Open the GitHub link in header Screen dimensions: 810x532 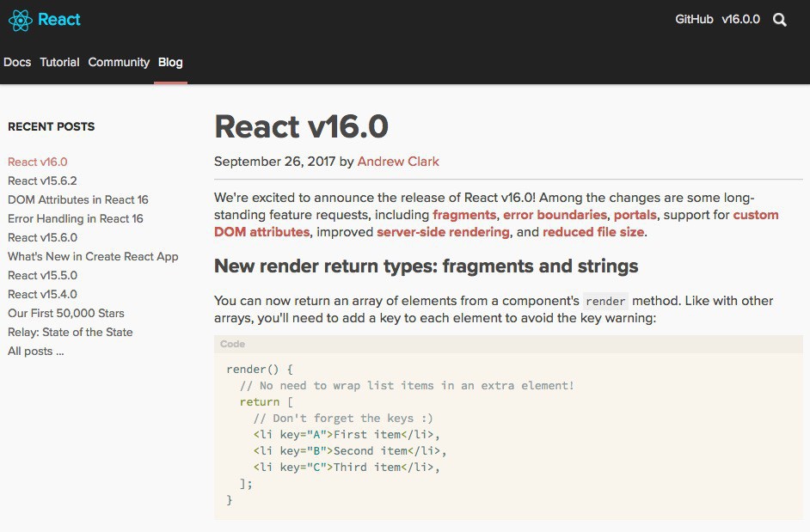pos(694,19)
